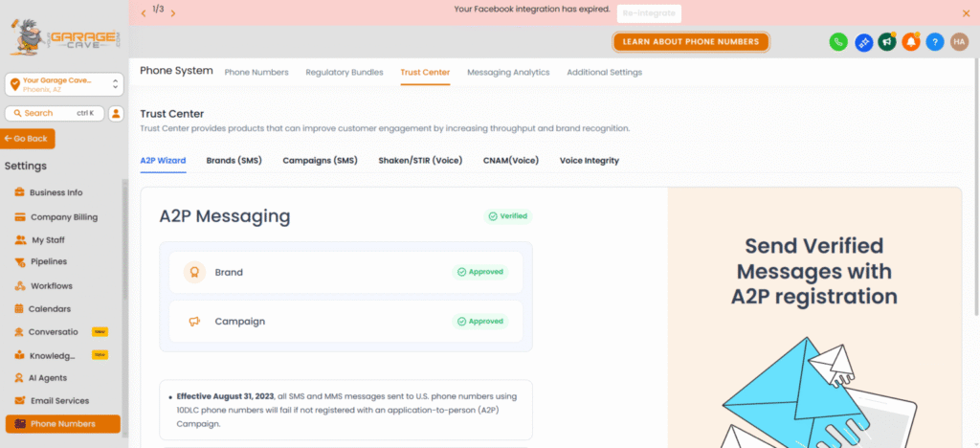Click the user profile icon beside Search
This screenshot has height=448, width=980.
pos(116,113)
